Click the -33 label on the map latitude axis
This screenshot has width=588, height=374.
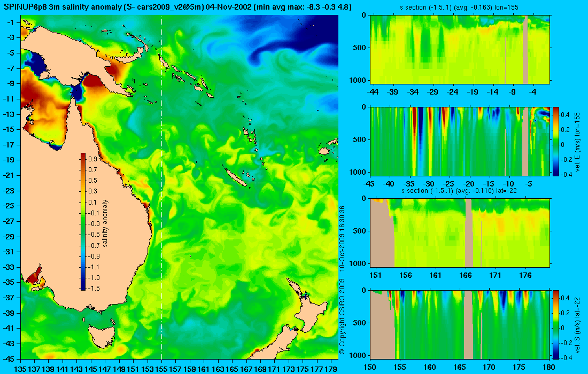coord(10,267)
